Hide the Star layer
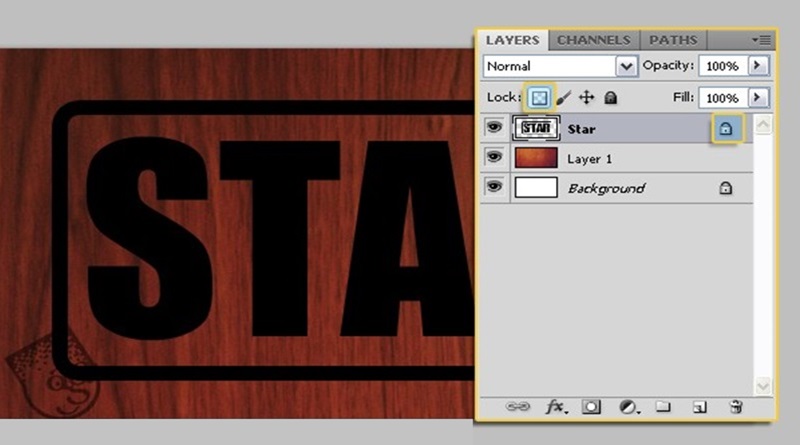This screenshot has width=800, height=445. point(494,128)
